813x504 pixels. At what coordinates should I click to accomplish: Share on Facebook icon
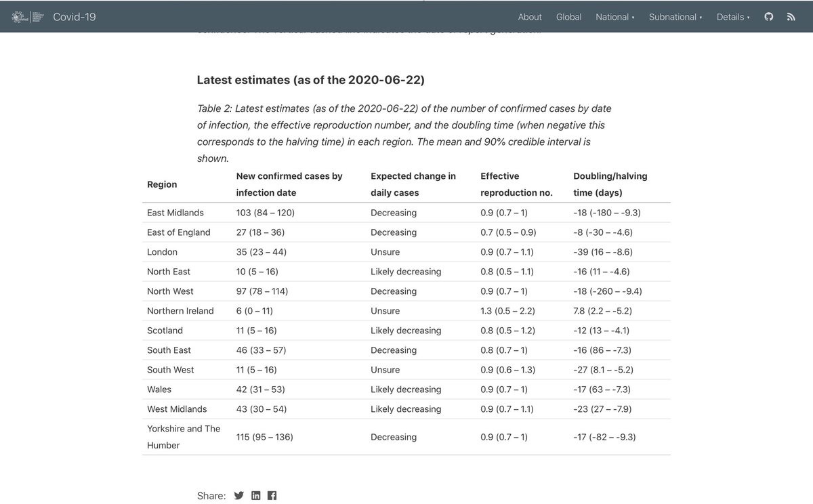point(272,495)
